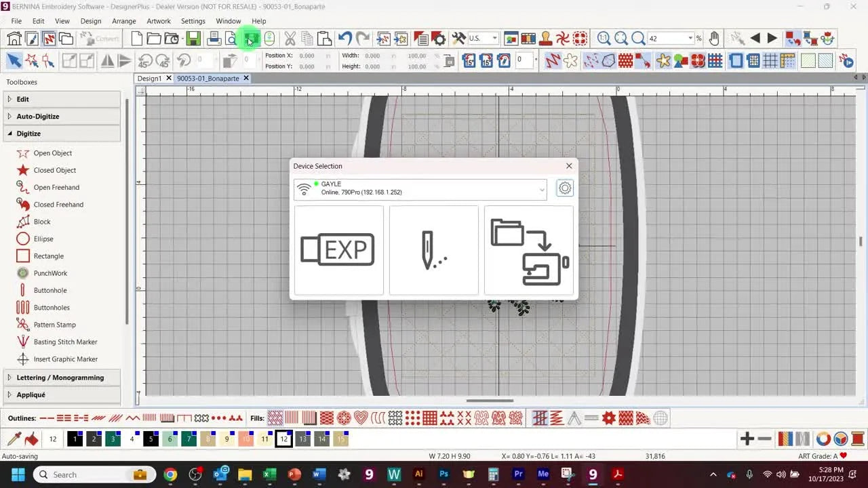The height and width of the screenshot is (488, 868).
Task: Click the stitch-out needle button in Device Selection
Action: click(434, 250)
